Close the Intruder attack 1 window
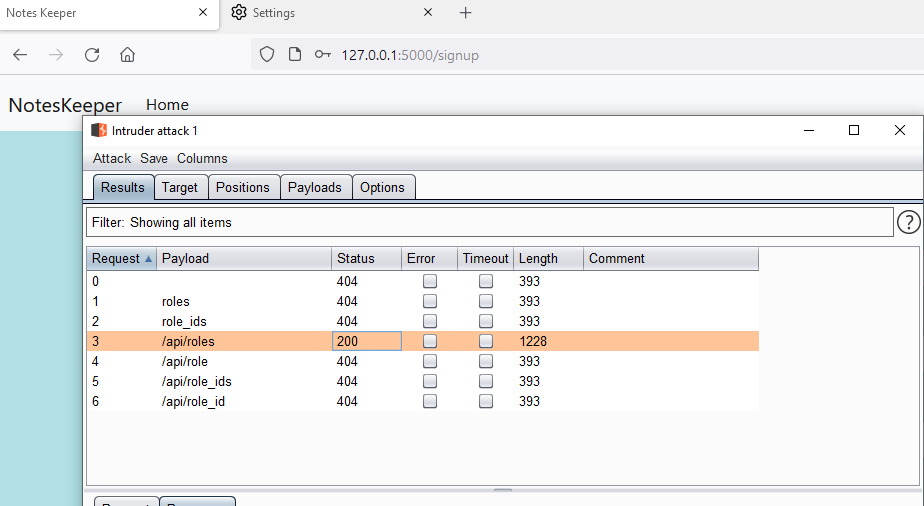 (x=900, y=130)
